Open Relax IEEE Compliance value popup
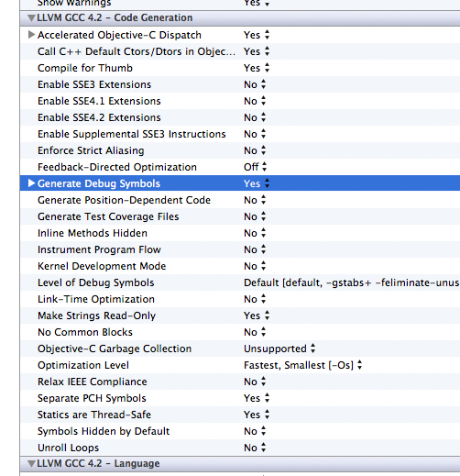The height and width of the screenshot is (476, 460). click(255, 382)
